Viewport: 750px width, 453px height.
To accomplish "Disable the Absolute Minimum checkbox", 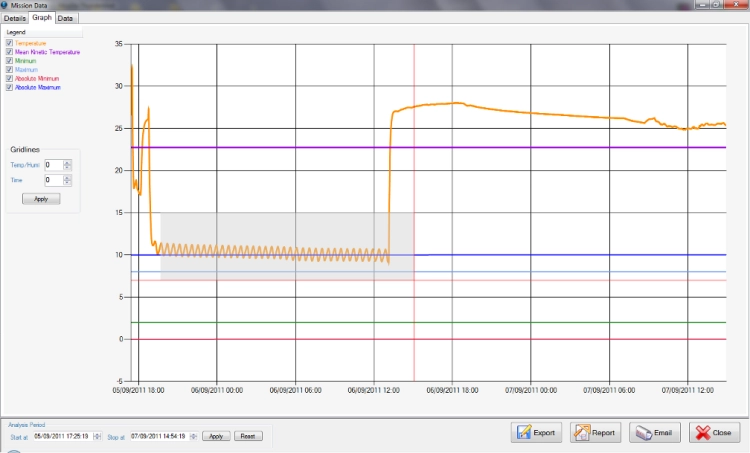I will (10, 78).
